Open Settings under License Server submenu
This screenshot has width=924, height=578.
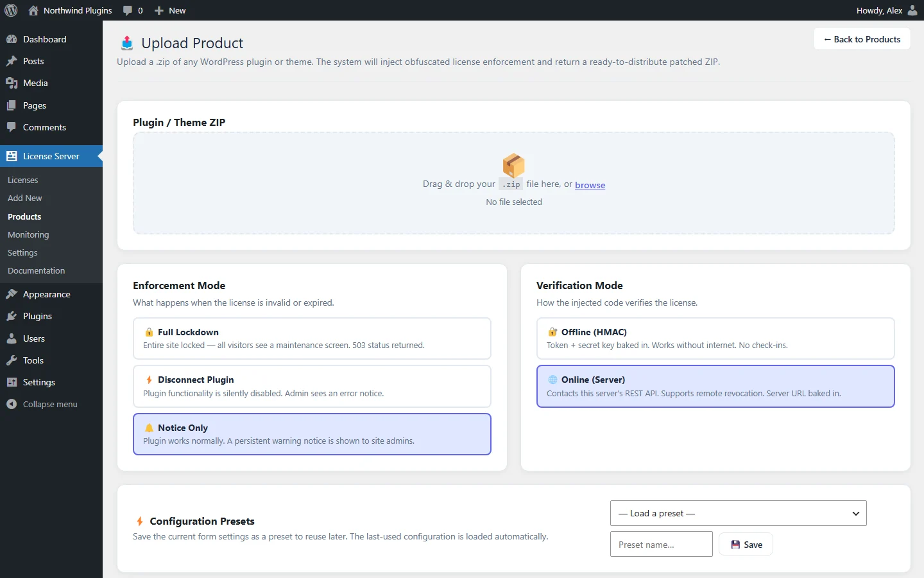click(22, 253)
